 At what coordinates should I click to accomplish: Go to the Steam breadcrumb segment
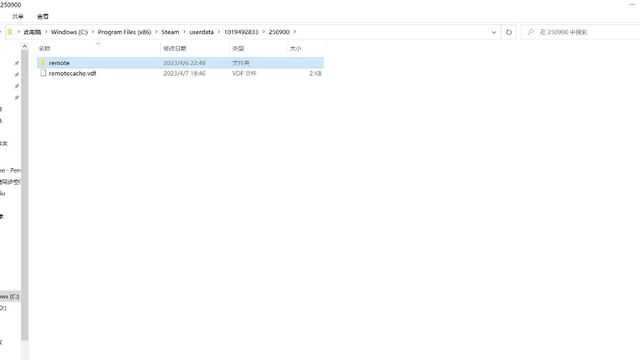[170, 32]
